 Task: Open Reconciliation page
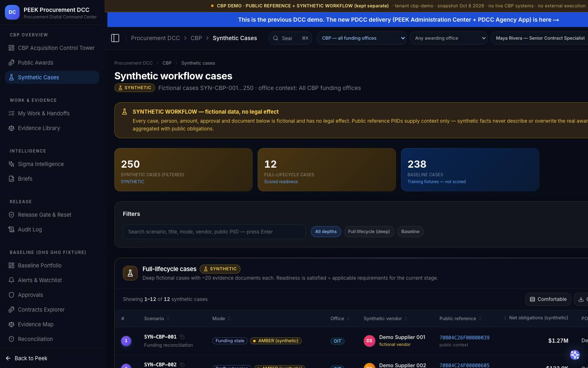[x=52, y=339]
